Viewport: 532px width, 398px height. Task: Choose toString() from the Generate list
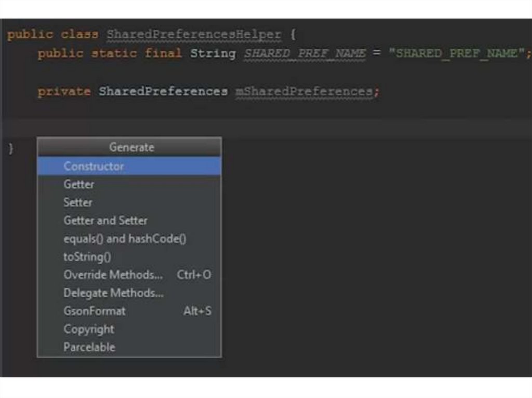point(87,257)
